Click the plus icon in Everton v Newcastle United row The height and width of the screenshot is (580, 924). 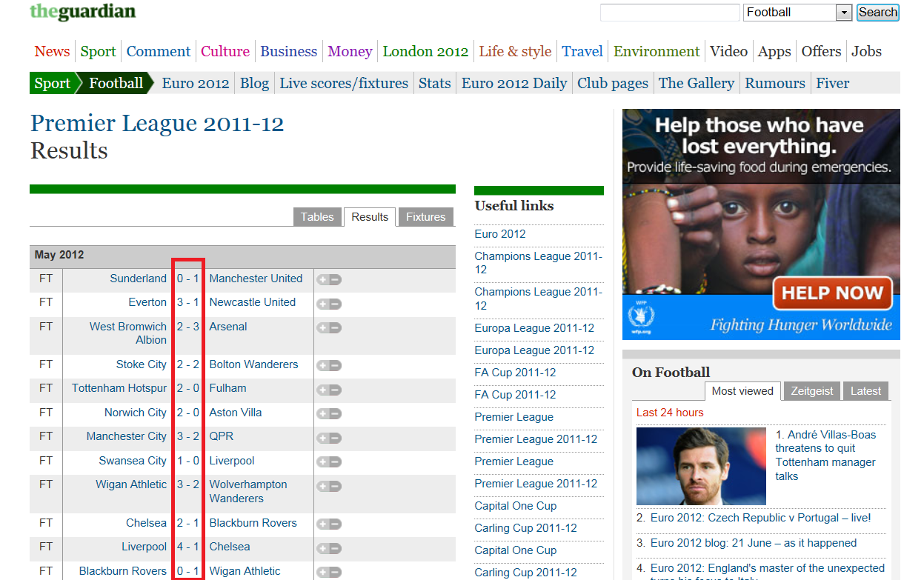322,304
